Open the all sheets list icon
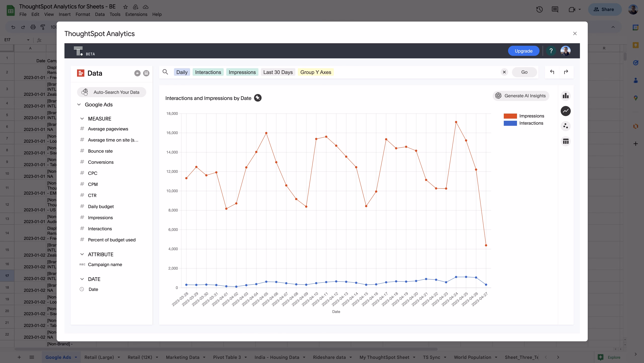Viewport: 644px width, 363px height. [x=32, y=357]
